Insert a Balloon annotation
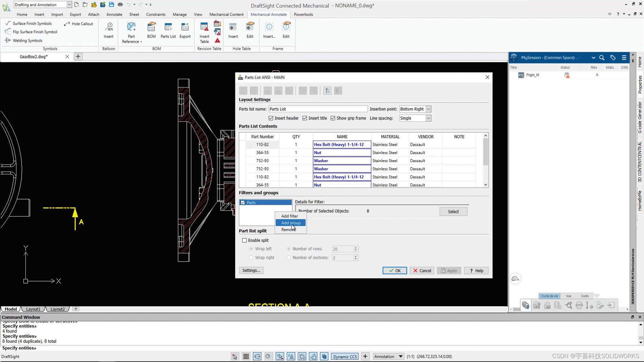 tap(108, 31)
